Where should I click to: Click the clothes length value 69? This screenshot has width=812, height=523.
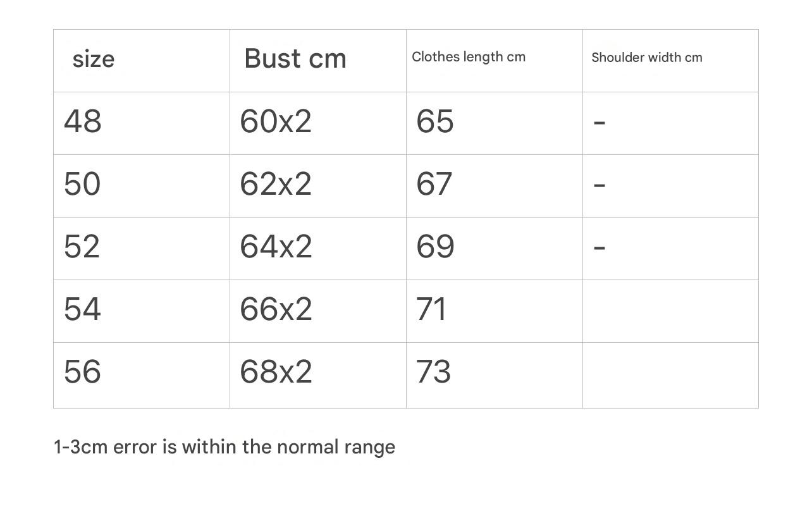pos(435,247)
